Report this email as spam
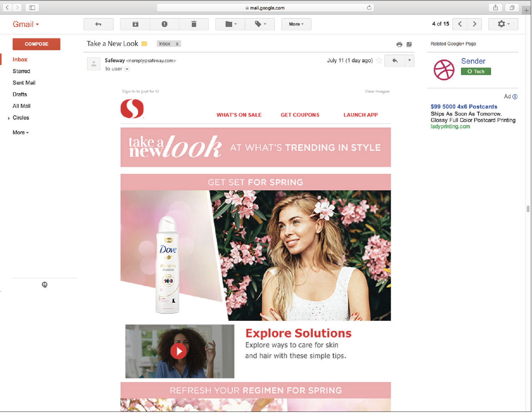Image resolution: width=532 pixels, height=413 pixels. (164, 24)
